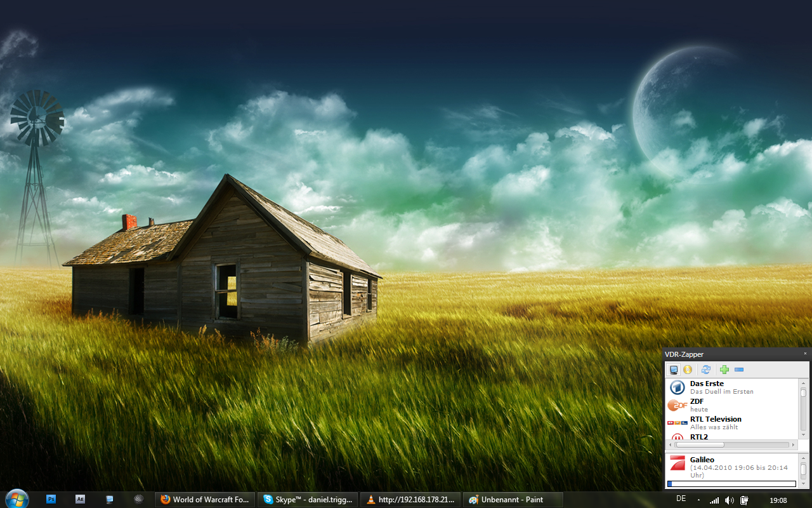
Task: Click the ZDF channel logo
Action: point(678,405)
